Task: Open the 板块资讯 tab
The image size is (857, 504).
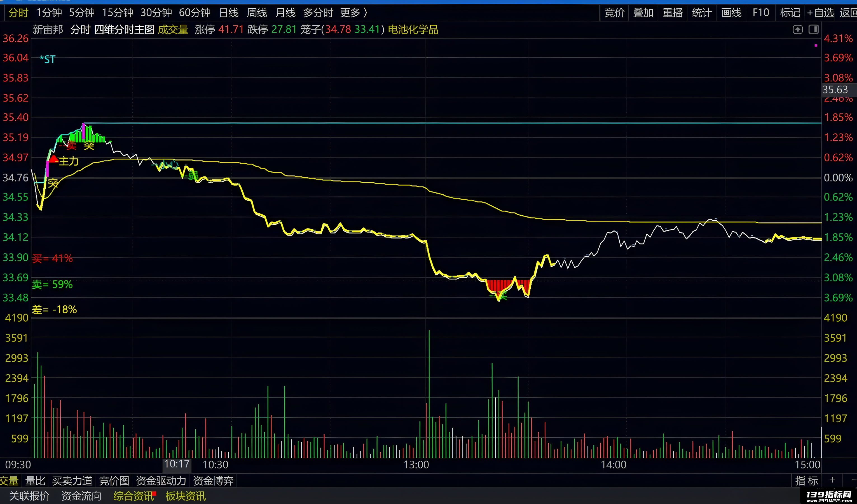Action: 186,496
